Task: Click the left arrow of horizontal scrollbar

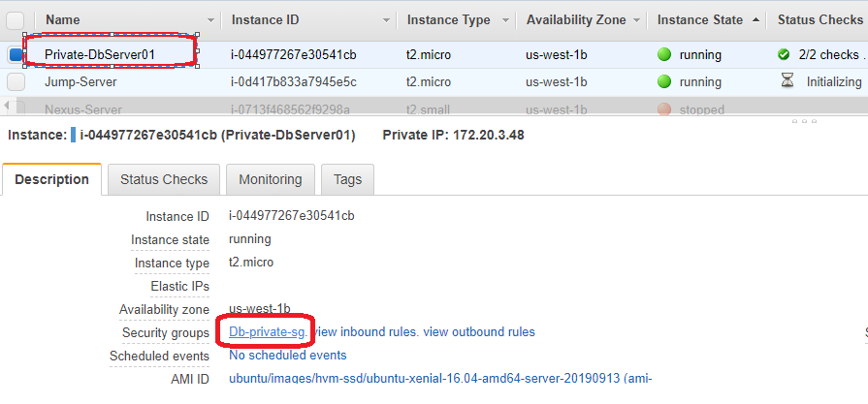Action: [6, 105]
